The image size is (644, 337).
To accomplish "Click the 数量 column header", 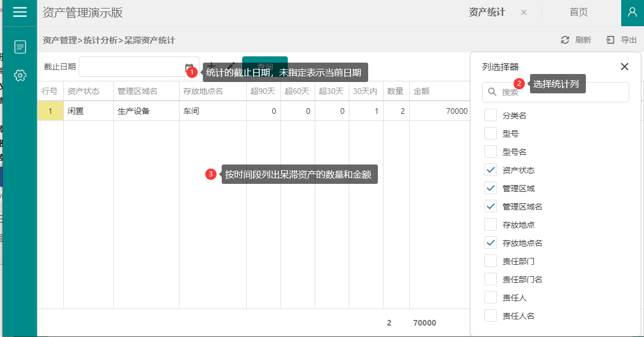I will pos(396,91).
